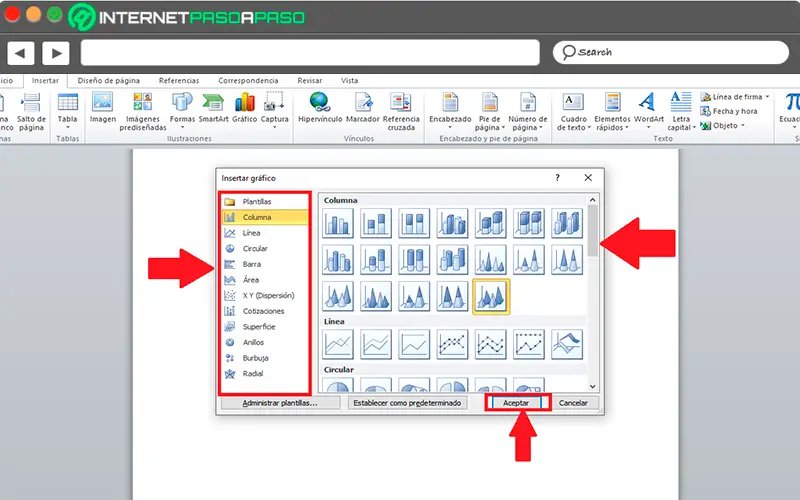The image size is (800, 500).
Task: Close the Insertar gráfico dialog
Action: coord(588,178)
